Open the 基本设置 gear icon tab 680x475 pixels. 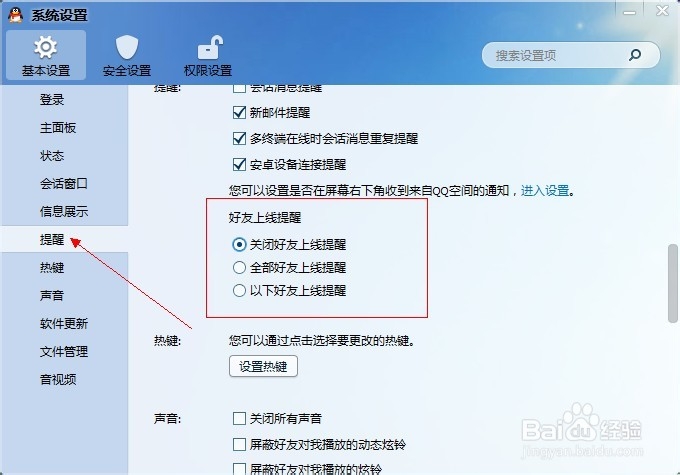tap(46, 56)
